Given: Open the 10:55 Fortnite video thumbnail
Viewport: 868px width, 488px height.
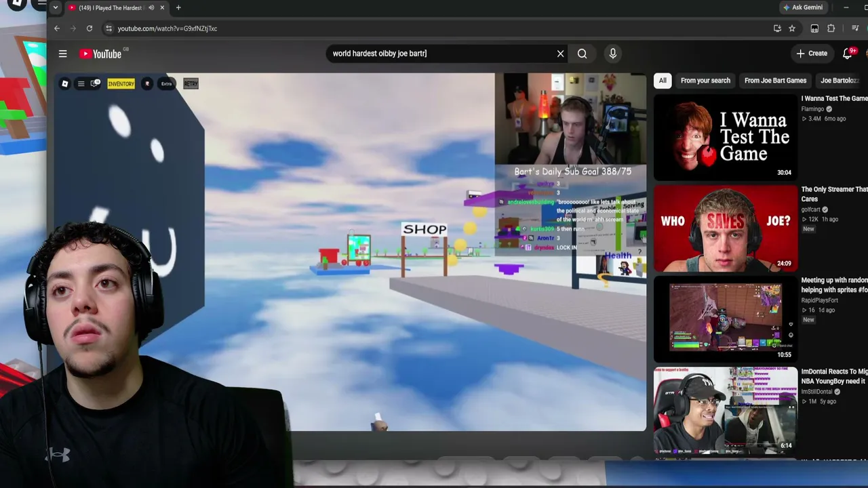Looking at the screenshot, I should coord(726,319).
